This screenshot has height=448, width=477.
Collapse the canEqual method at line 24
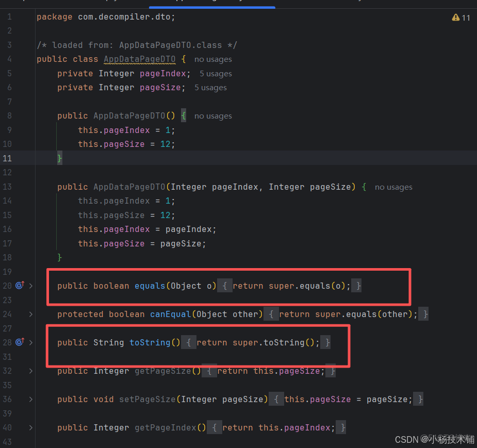point(30,313)
